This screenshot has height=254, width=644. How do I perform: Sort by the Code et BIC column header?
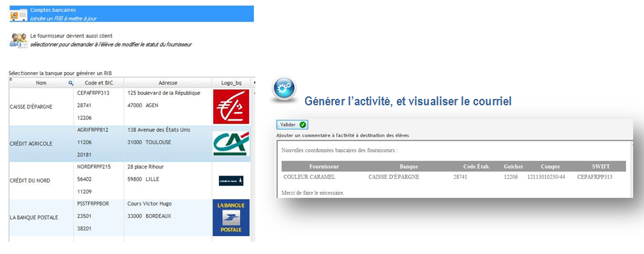[98, 83]
